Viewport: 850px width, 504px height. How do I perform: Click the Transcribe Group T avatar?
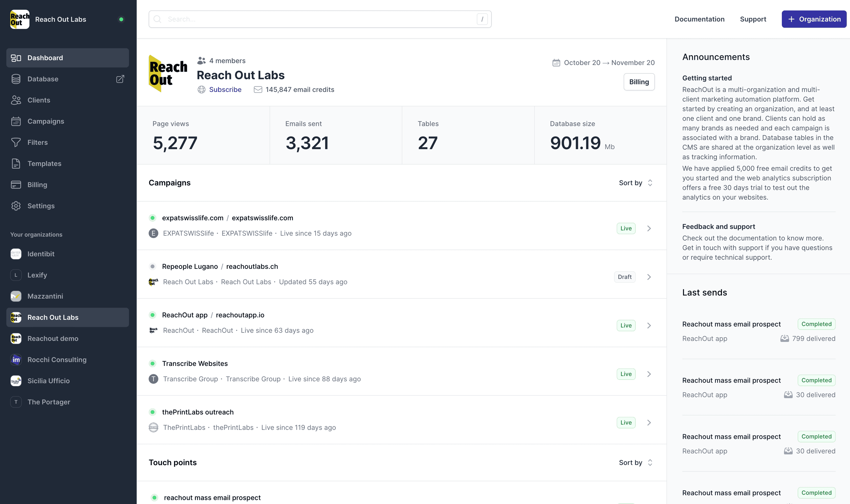coord(153,379)
